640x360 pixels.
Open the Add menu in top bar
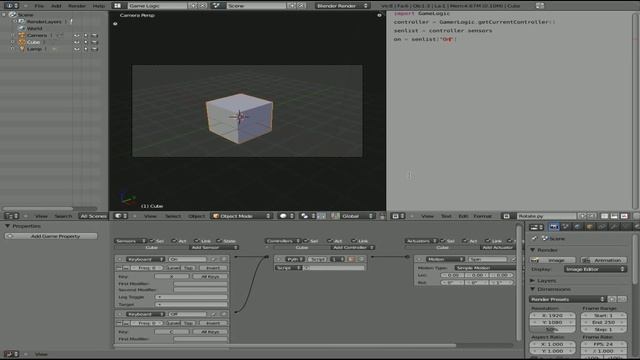click(56, 6)
